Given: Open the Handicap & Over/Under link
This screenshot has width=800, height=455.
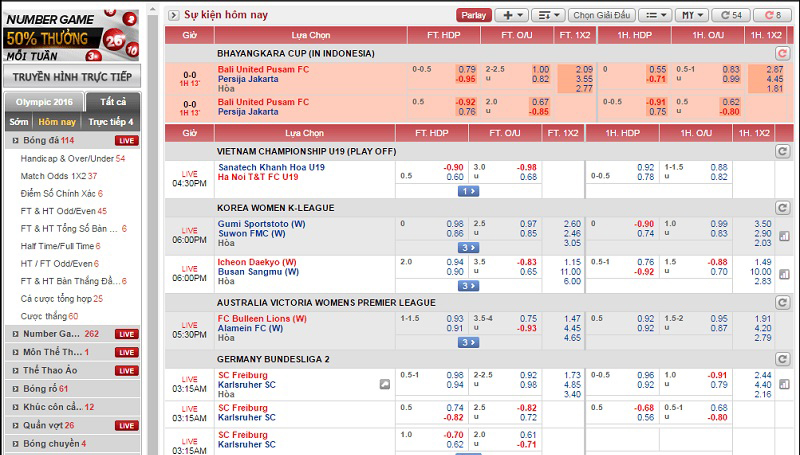Looking at the screenshot, I should pyautogui.click(x=67, y=158).
